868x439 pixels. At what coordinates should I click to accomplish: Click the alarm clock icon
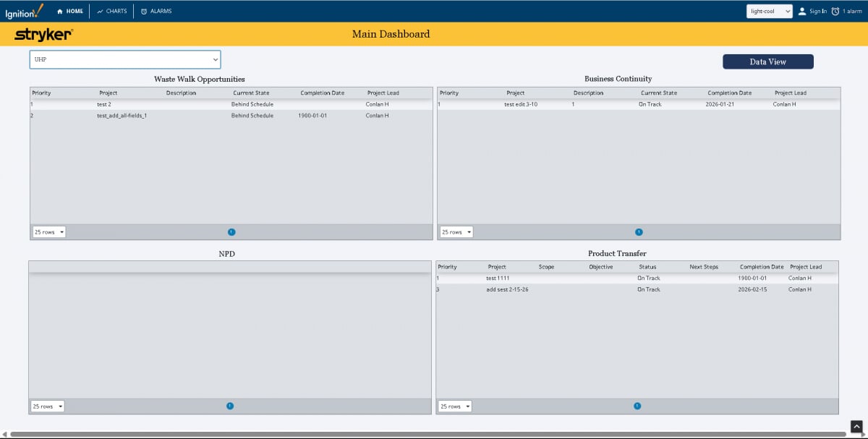click(x=835, y=12)
